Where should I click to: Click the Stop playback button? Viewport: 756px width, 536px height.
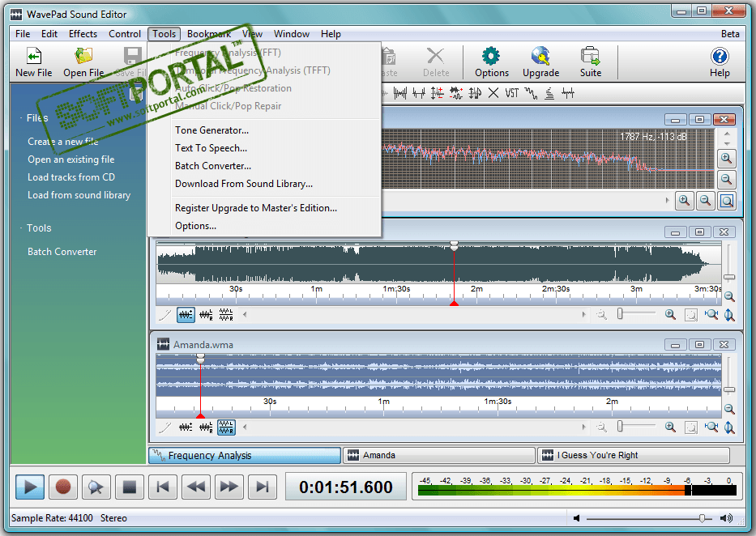click(x=128, y=487)
